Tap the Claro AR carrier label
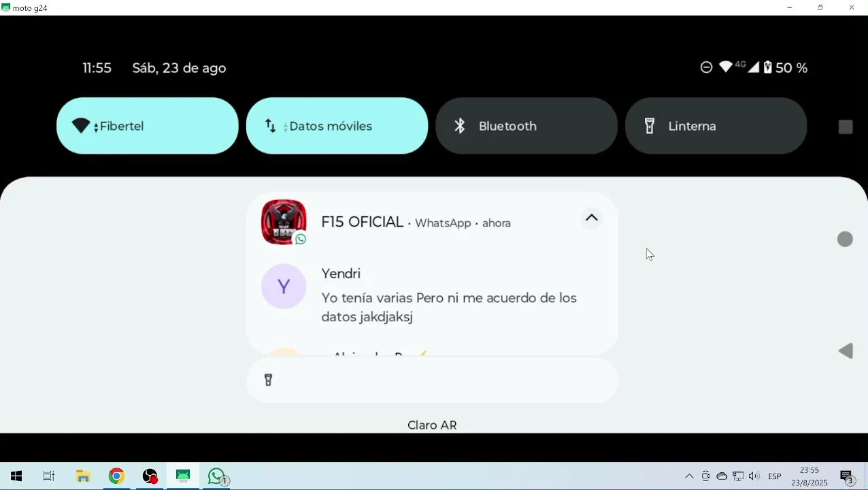This screenshot has height=490, width=868. [432, 425]
